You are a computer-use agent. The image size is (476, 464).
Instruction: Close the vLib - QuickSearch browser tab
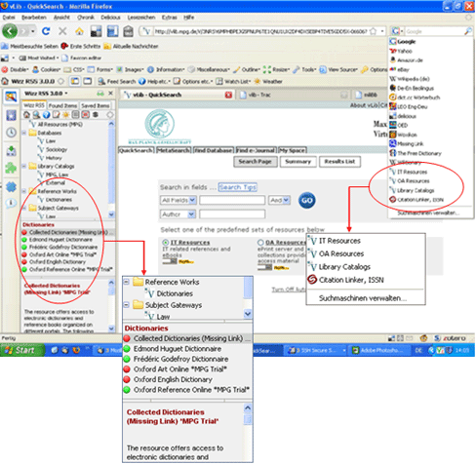click(228, 95)
